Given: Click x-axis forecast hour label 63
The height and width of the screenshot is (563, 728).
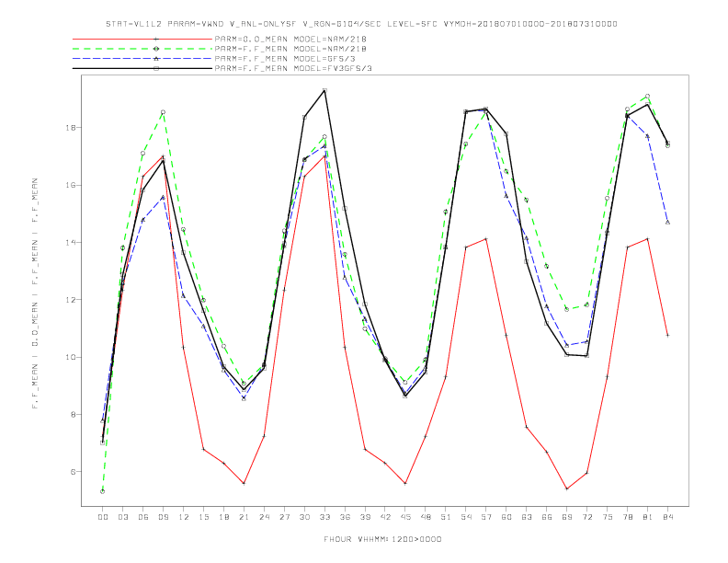Looking at the screenshot, I should [x=527, y=517].
